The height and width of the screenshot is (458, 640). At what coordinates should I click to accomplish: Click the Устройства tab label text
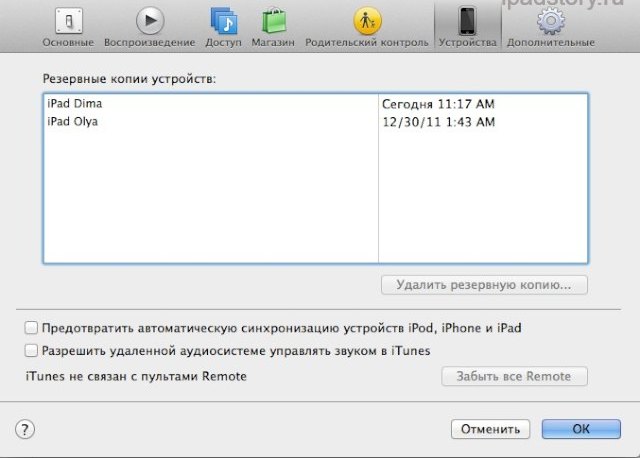[x=468, y=42]
